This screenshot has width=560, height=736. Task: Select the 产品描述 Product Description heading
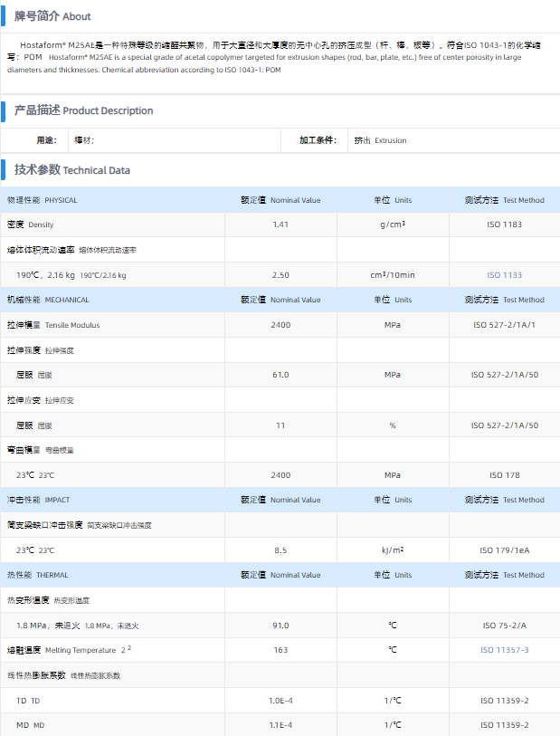[83, 110]
